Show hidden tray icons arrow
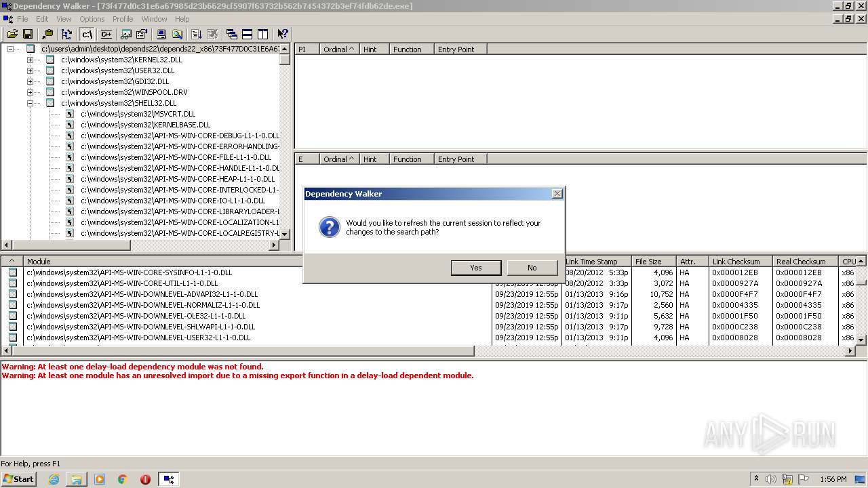The image size is (868, 488). (x=756, y=479)
